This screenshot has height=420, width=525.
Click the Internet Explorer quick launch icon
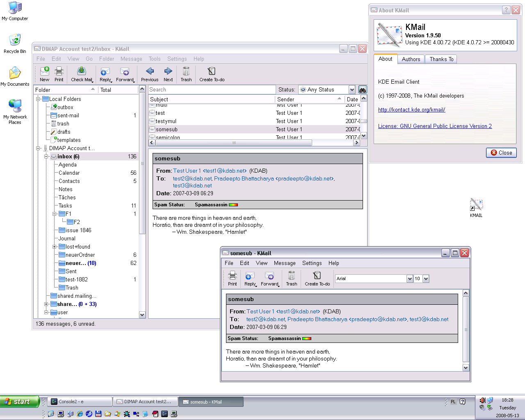(80, 414)
